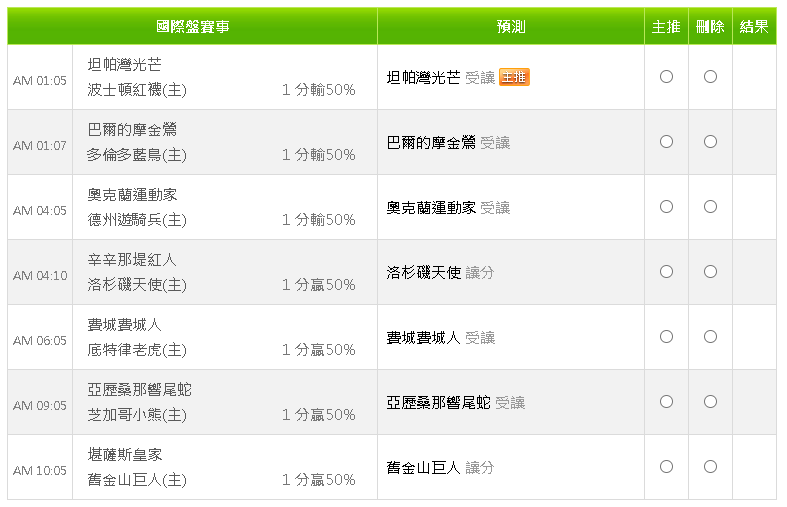Click the orange 主推 badge icon
The image size is (787, 507).
[x=514, y=77]
